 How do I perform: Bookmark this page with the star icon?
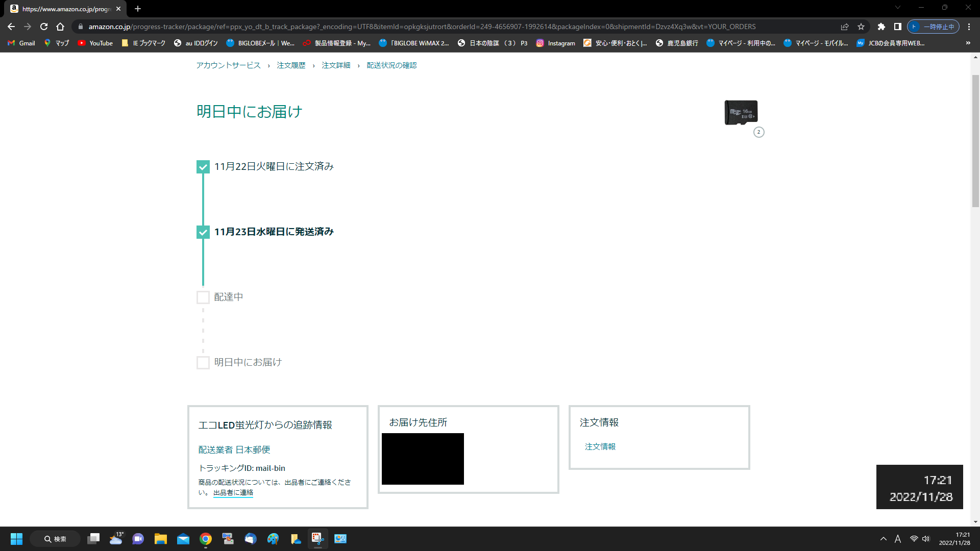coord(861,27)
